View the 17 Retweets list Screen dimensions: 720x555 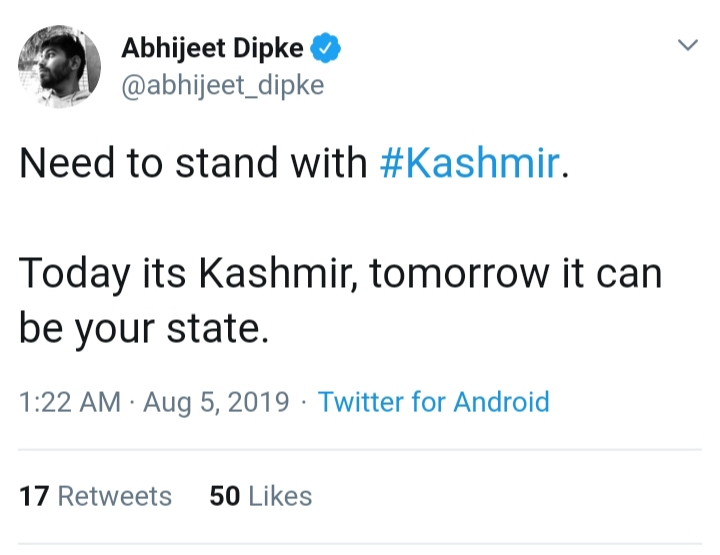95,496
